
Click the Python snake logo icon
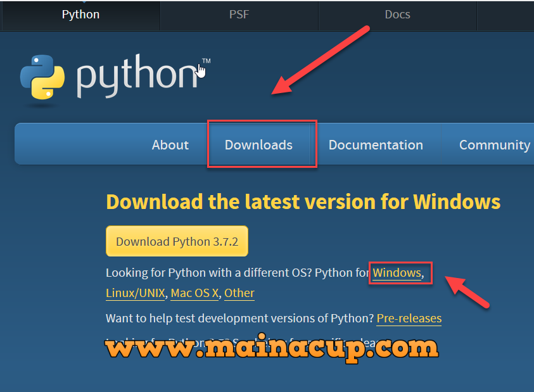click(x=42, y=77)
